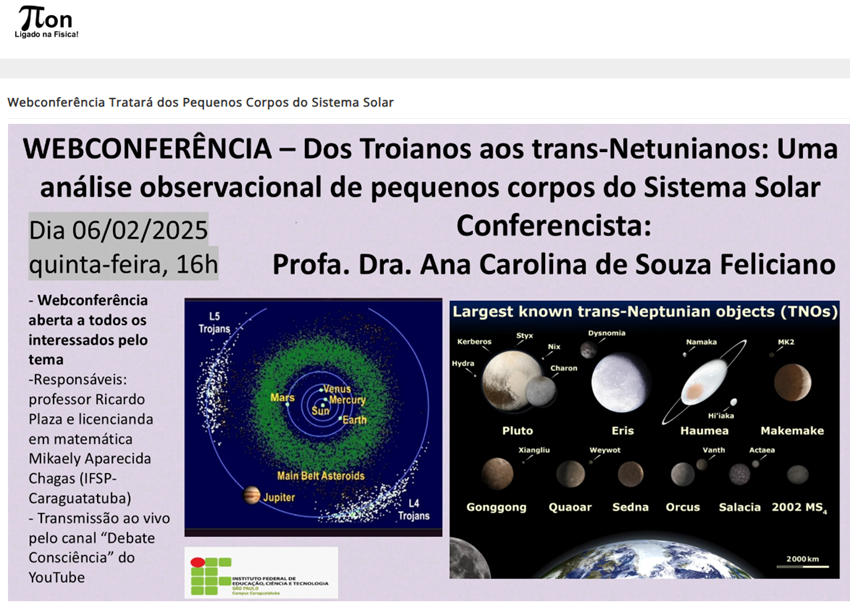This screenshot has height=602, width=850.
Task: Click the 'Earth' label in the diagram
Action: [355, 420]
